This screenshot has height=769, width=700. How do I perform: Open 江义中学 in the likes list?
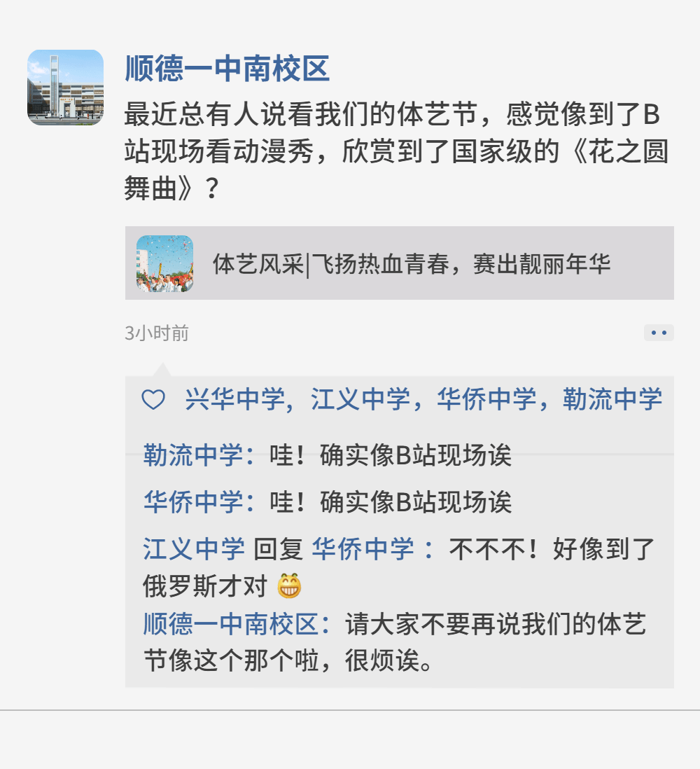[x=360, y=399]
